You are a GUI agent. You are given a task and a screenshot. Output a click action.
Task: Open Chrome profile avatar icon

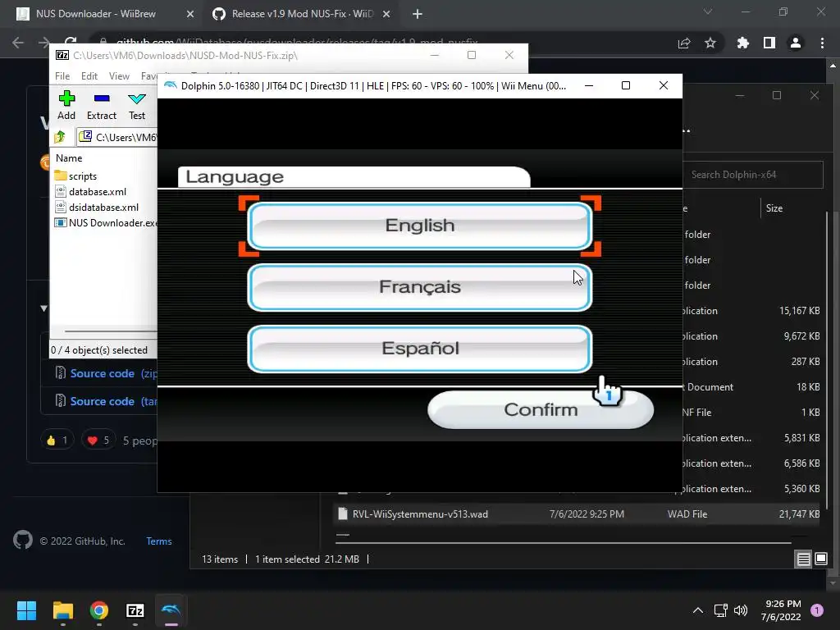point(796,43)
